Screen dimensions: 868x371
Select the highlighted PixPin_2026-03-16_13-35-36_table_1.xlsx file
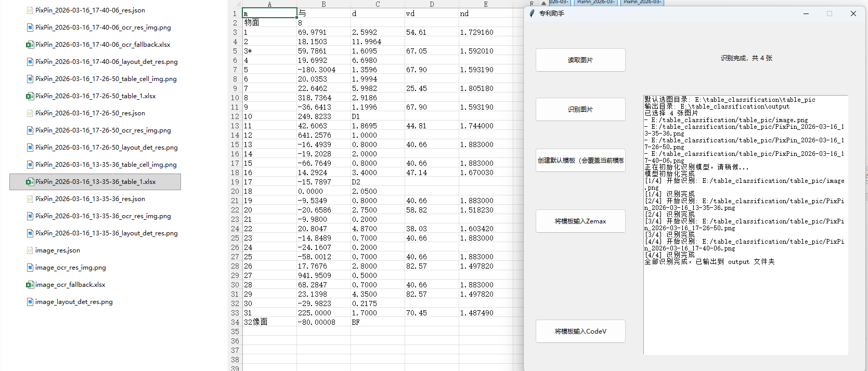coord(95,182)
